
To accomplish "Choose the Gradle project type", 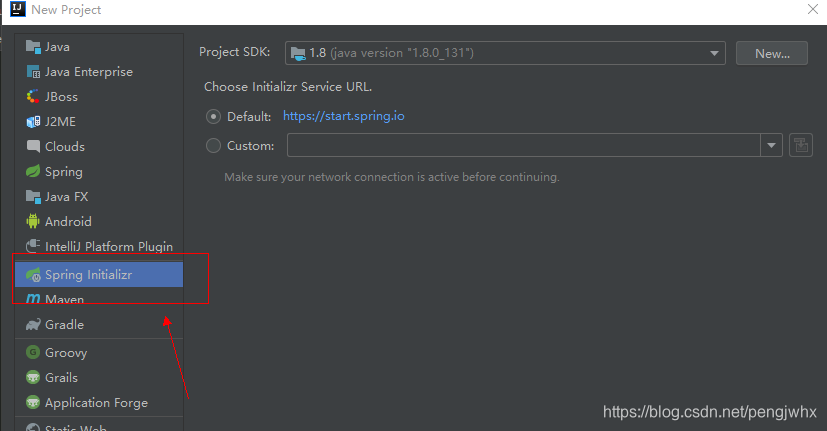I will click(x=99, y=324).
